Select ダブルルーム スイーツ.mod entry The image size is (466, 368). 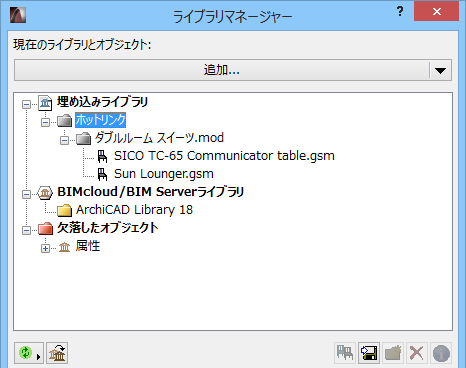159,138
